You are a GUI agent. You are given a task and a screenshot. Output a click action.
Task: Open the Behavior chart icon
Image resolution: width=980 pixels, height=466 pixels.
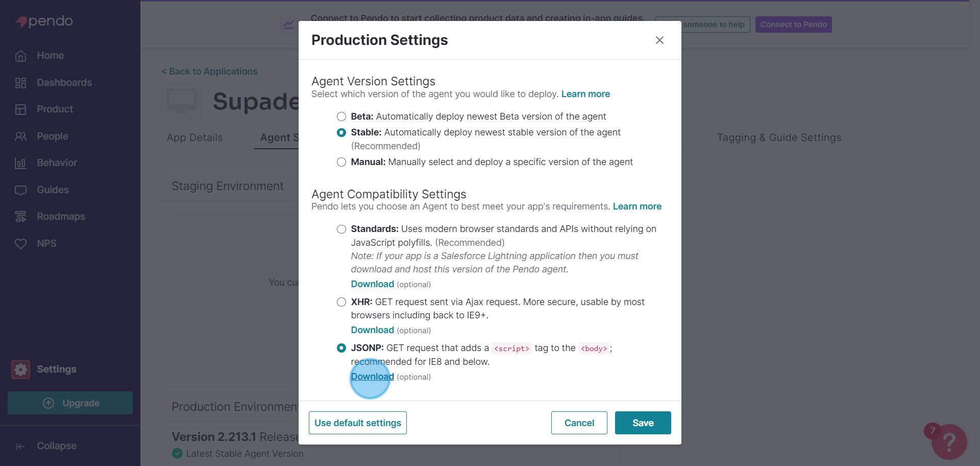pos(20,163)
